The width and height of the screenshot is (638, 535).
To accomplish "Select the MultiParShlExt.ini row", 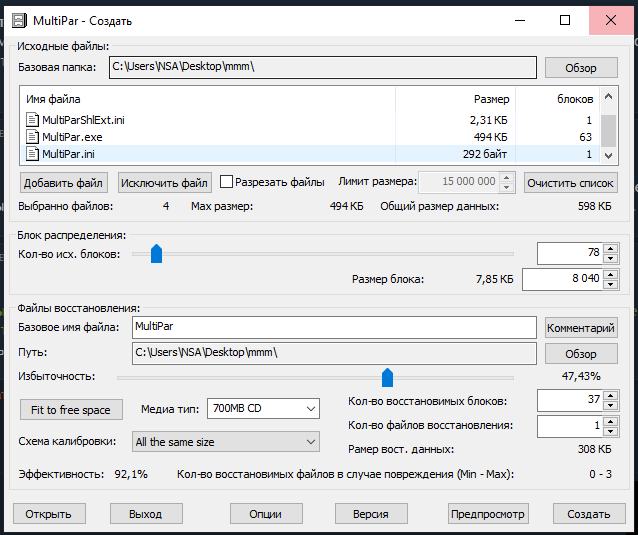I will tap(309, 120).
